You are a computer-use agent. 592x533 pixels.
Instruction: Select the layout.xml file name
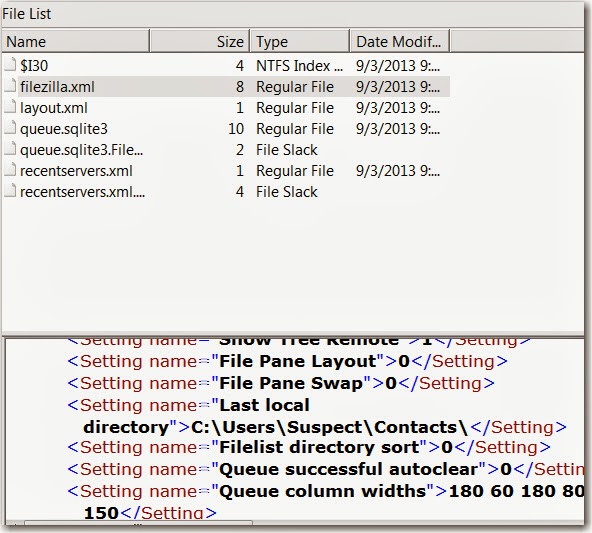point(54,108)
